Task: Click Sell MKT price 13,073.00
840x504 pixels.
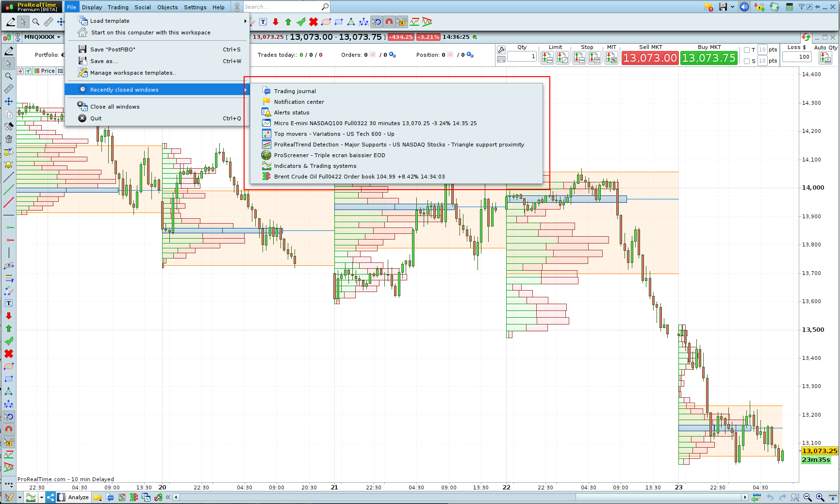Action: click(650, 58)
